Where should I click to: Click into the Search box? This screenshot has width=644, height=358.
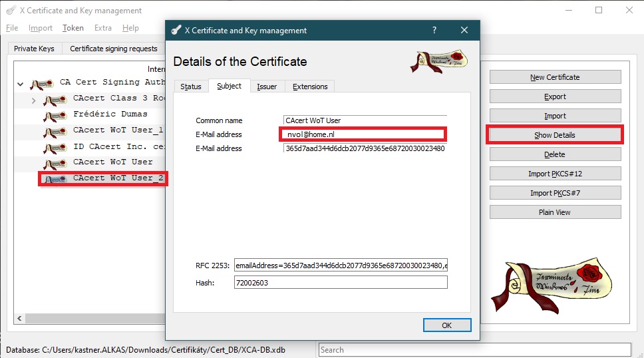(474, 349)
